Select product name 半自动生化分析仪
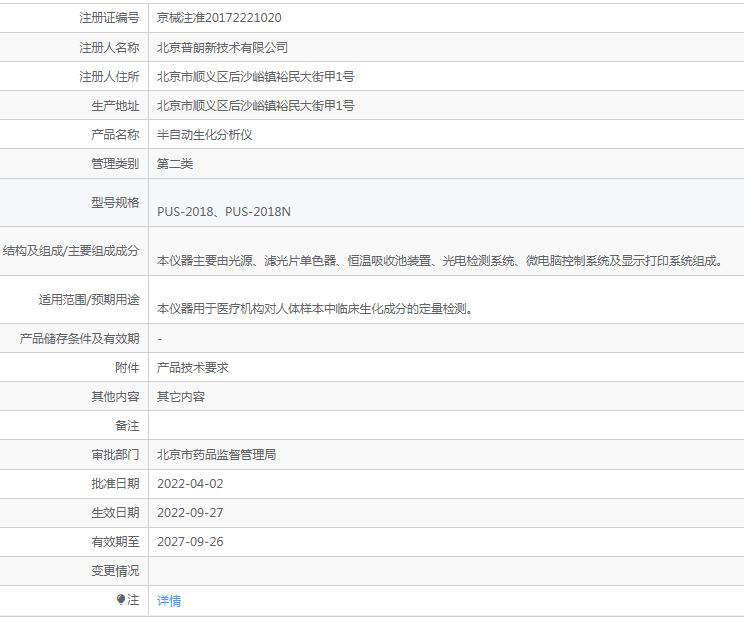This screenshot has height=619, width=744. 204,134
